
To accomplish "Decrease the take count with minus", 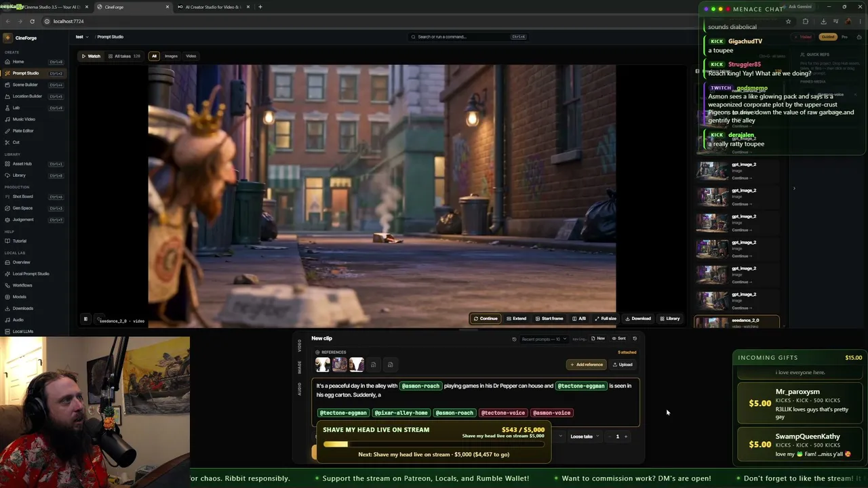I will click(x=610, y=436).
